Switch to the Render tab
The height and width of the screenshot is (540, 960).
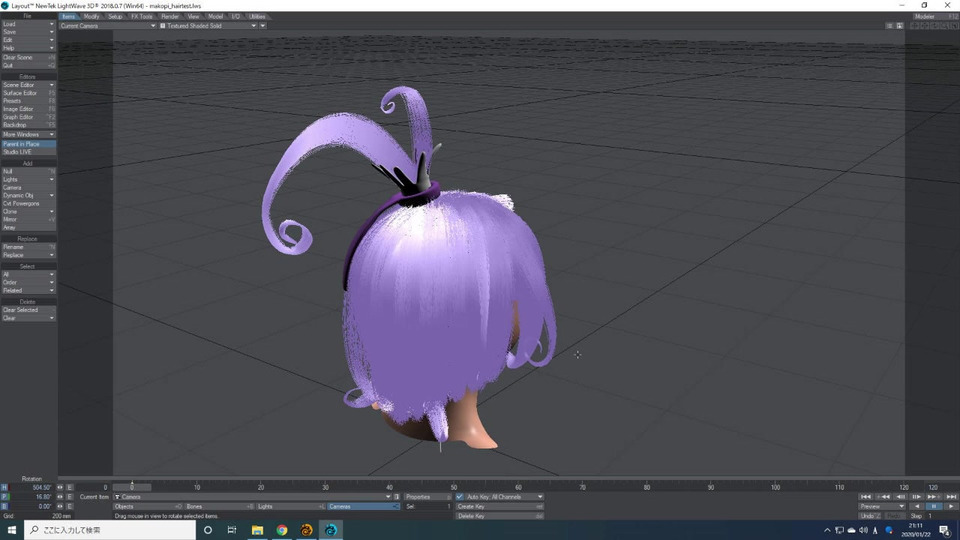(170, 17)
